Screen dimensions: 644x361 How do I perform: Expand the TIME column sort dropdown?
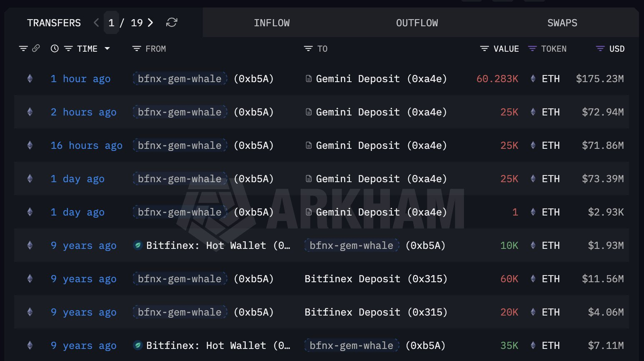click(x=107, y=49)
